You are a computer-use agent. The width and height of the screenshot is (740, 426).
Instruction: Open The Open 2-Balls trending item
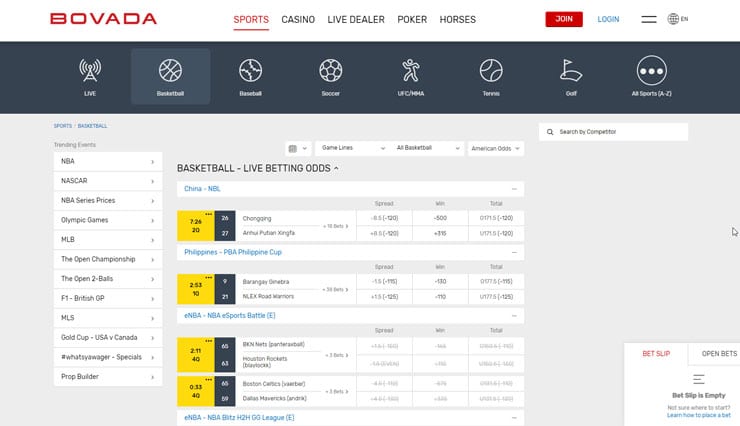coord(108,279)
